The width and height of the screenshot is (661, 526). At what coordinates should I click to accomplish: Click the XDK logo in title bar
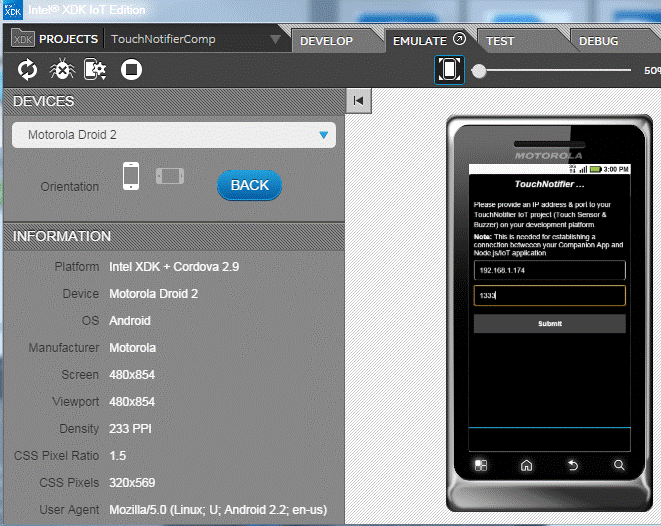click(x=13, y=10)
